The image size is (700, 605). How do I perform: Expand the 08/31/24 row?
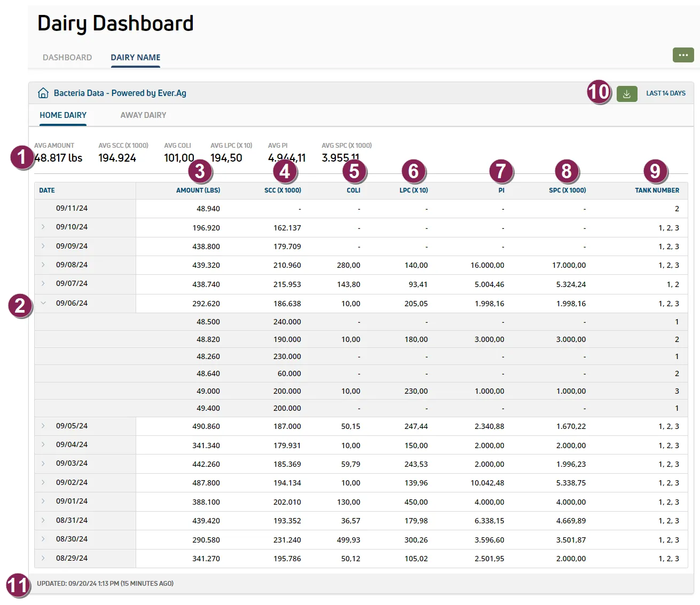coord(43,520)
